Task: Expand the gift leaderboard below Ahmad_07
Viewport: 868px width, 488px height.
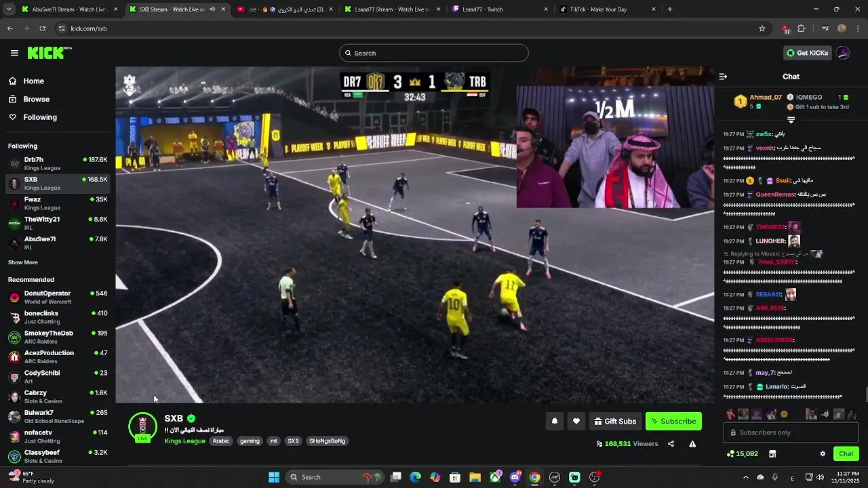Action: click(791, 120)
